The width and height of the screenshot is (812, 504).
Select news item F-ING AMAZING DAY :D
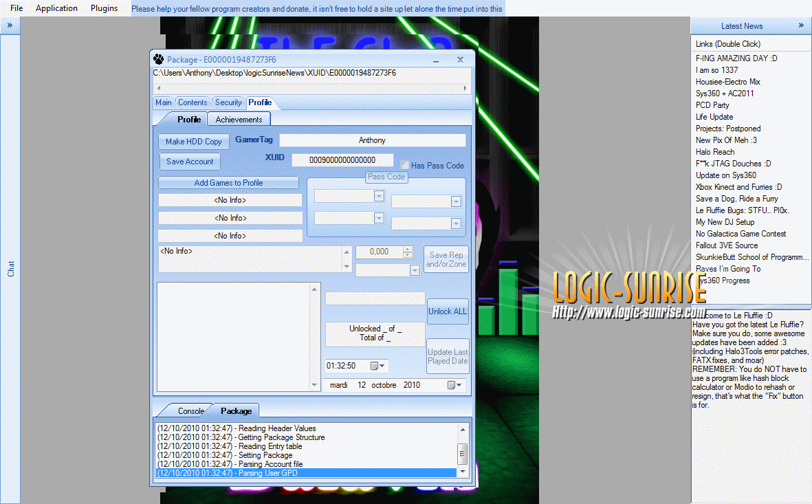coord(736,58)
